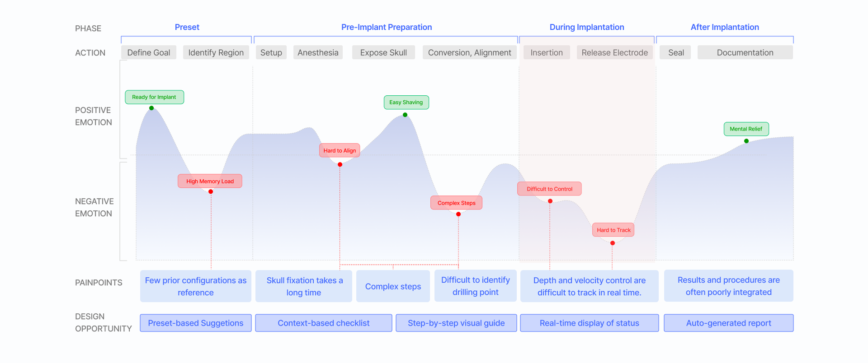Screen dimensions: 868x363
Task: Select the red dot below Hard to Track
Action: tap(613, 243)
